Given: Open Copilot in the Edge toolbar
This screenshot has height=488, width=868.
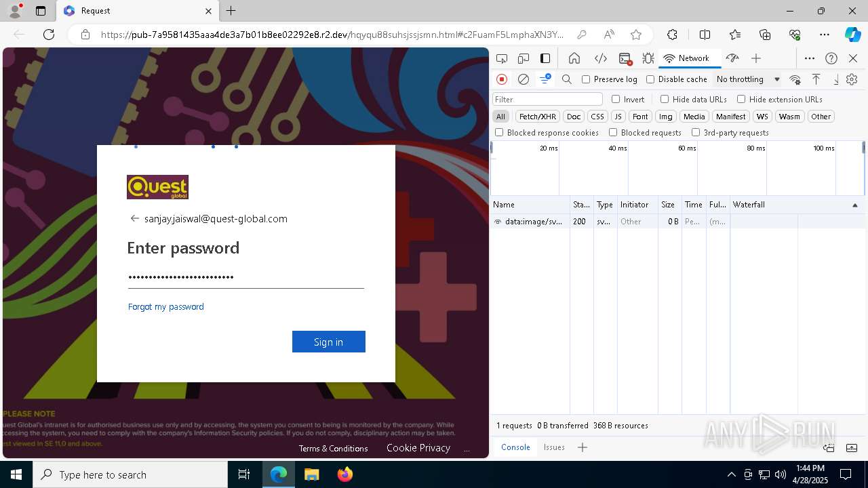Looking at the screenshot, I should pyautogui.click(x=852, y=35).
